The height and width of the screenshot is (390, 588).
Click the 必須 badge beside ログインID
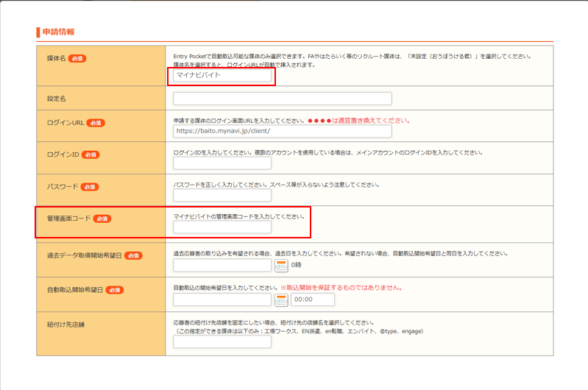coord(89,155)
